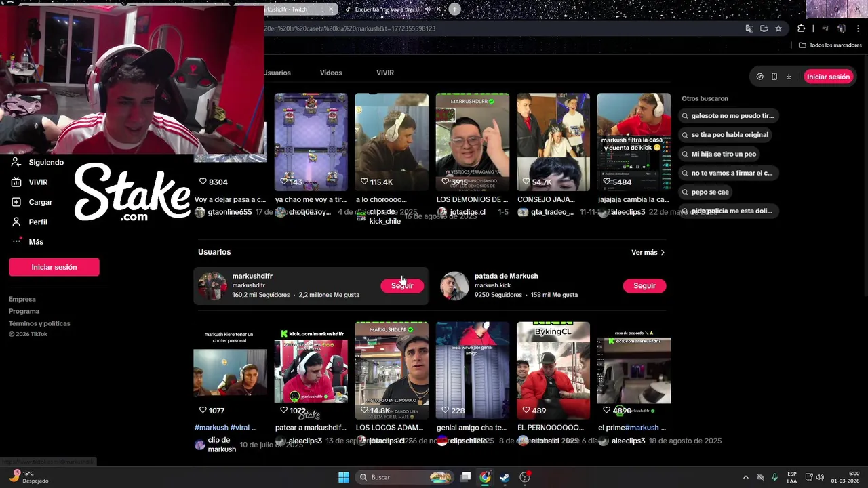Open Perfil in the sidebar
868x488 pixels.
coord(29,222)
